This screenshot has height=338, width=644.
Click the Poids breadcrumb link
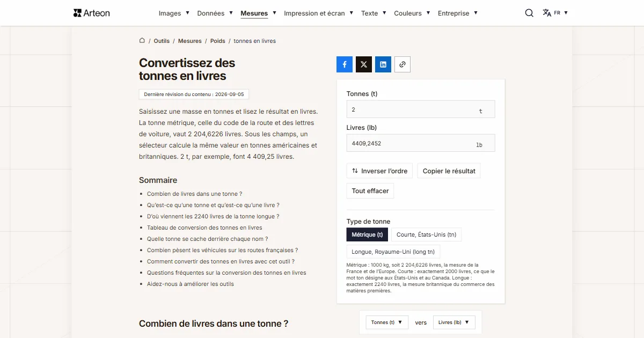point(218,41)
